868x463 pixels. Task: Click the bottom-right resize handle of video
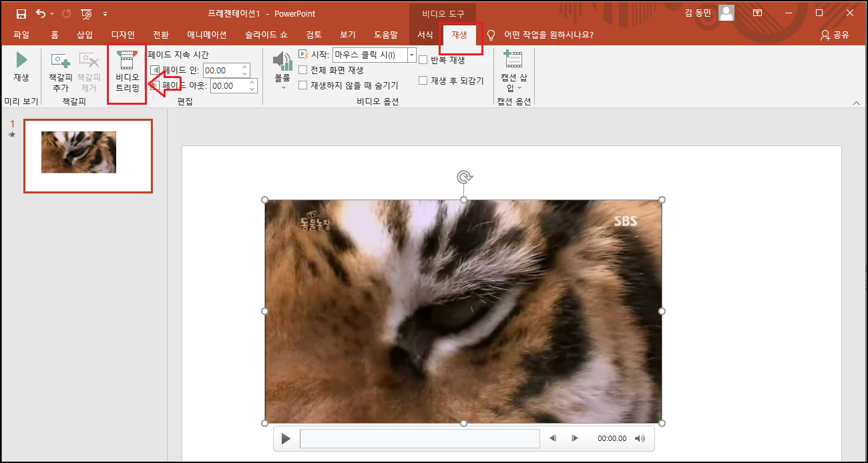click(x=662, y=423)
